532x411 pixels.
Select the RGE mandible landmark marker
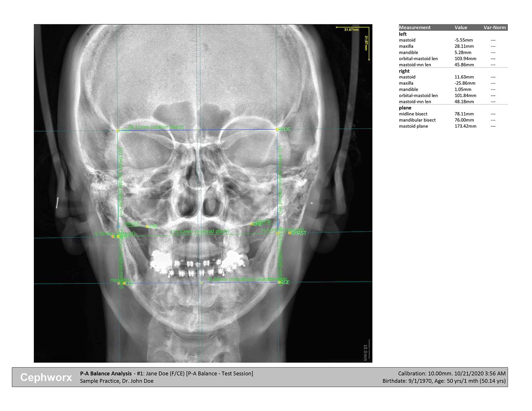pyautogui.click(x=279, y=282)
